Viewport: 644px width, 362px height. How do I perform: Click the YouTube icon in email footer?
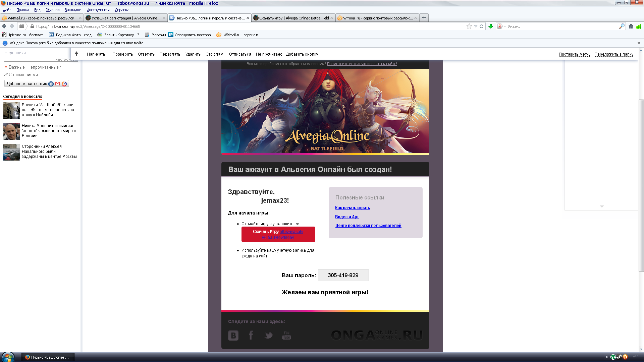pos(286,335)
